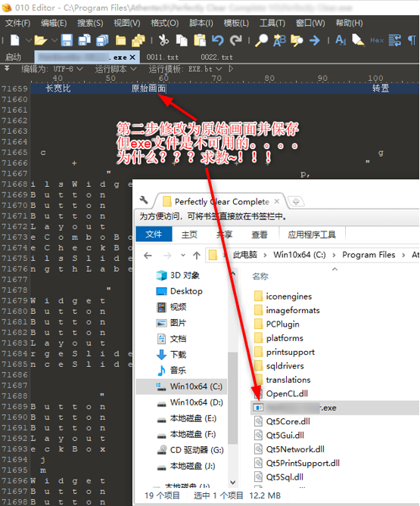Toggle show whitespace pilcrow icon
Image resolution: width=420 pixels, height=506 pixels.
[412, 40]
